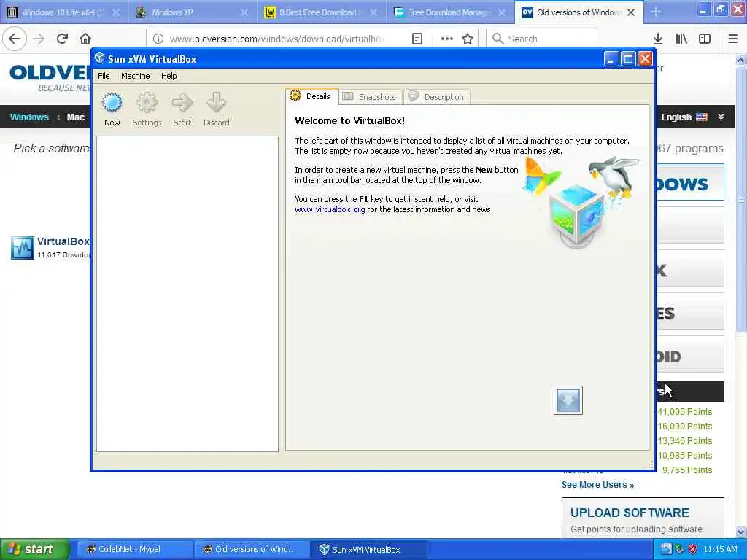Toggle the browser sidebar icon
747x560 pixels.
pyautogui.click(x=705, y=39)
